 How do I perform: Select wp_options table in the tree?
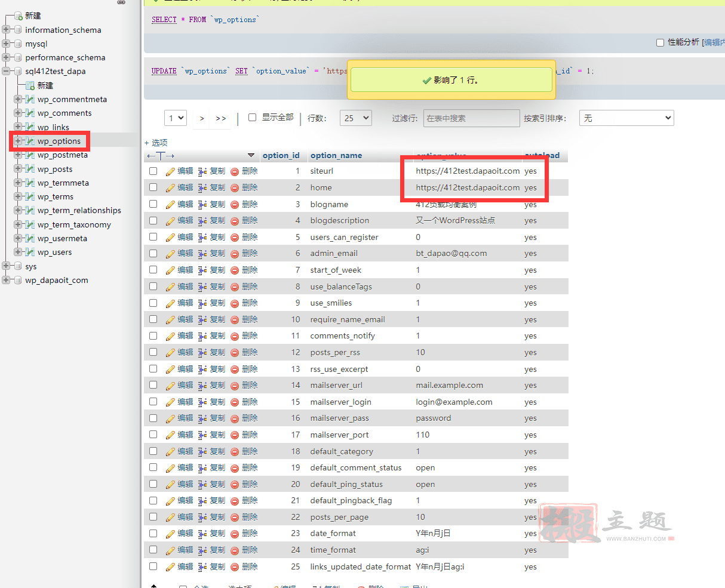coord(59,141)
